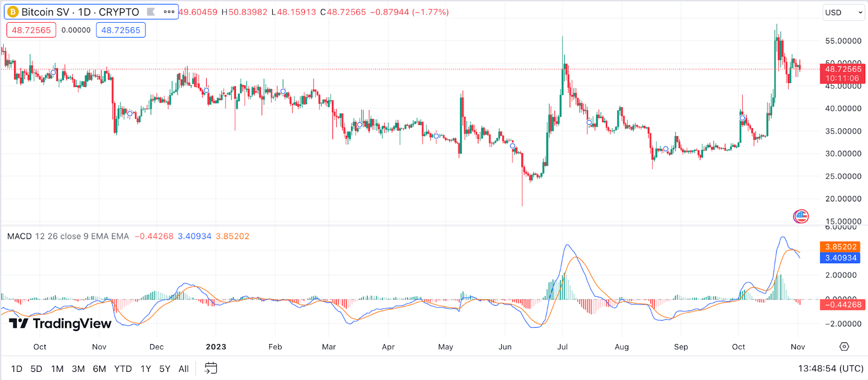Open the three-dot more options menu

click(169, 12)
